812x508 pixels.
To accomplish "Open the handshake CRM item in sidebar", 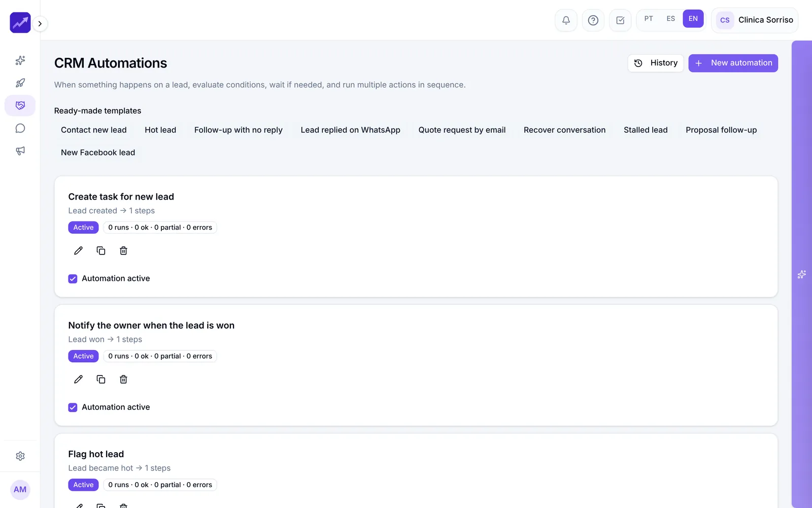I will pyautogui.click(x=20, y=106).
